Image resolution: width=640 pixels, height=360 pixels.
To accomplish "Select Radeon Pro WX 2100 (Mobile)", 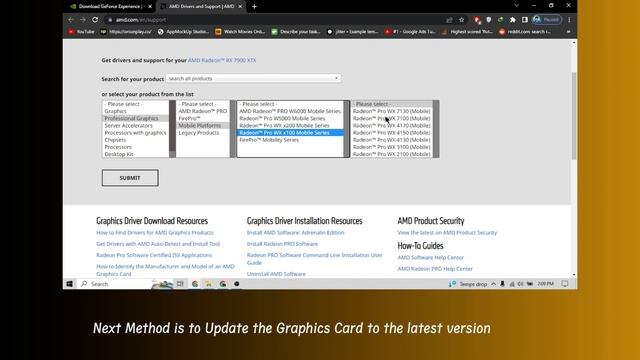I will (391, 154).
